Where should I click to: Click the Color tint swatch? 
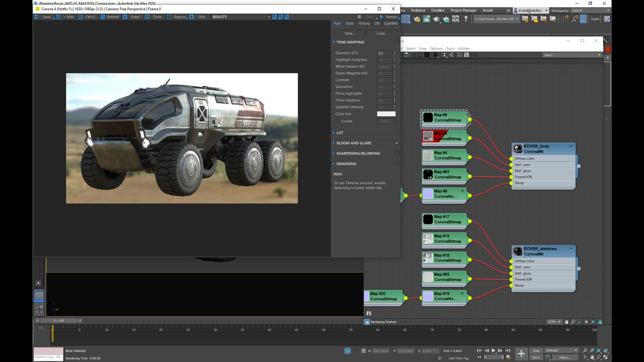tap(386, 114)
